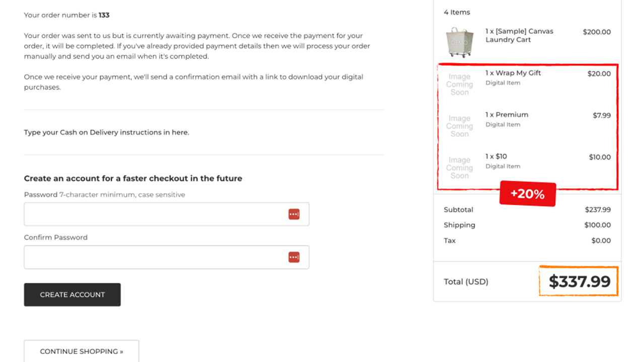
Task: Click password manager icon in Password field
Action: tap(294, 214)
